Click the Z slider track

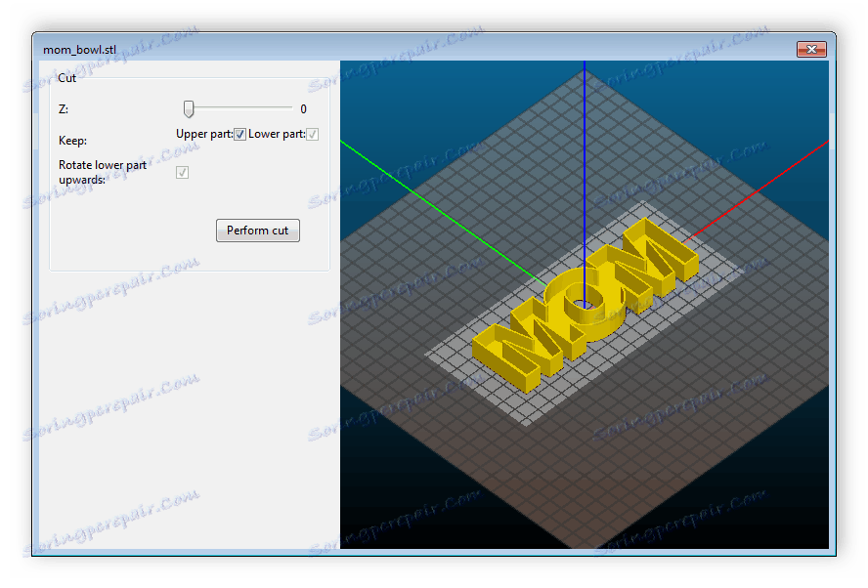(239, 108)
